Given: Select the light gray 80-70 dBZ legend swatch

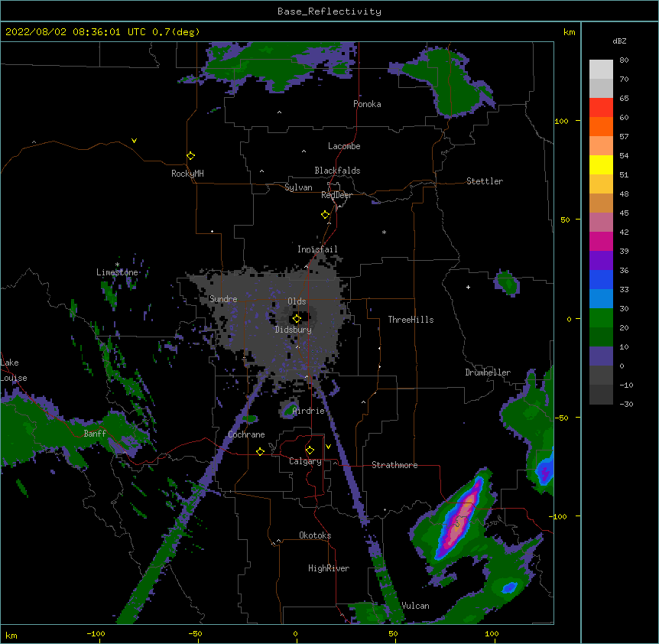Looking at the screenshot, I should [601, 70].
